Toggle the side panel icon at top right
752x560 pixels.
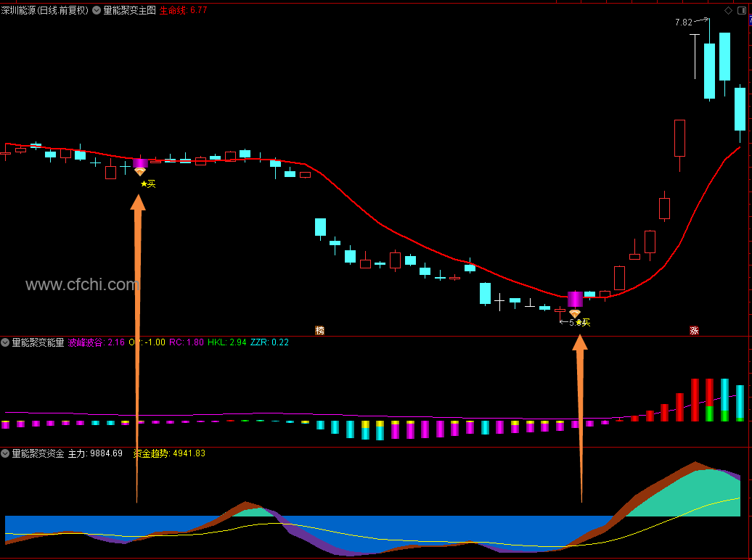(x=741, y=11)
